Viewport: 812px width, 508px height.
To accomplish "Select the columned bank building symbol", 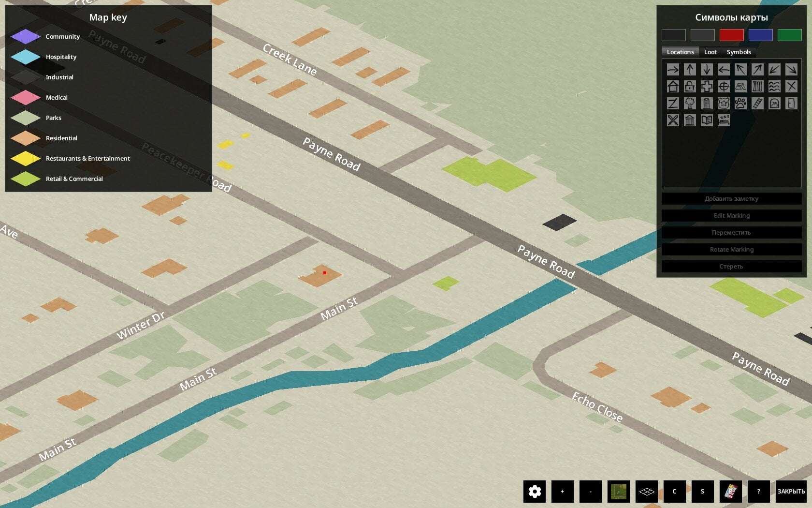I will 690,120.
